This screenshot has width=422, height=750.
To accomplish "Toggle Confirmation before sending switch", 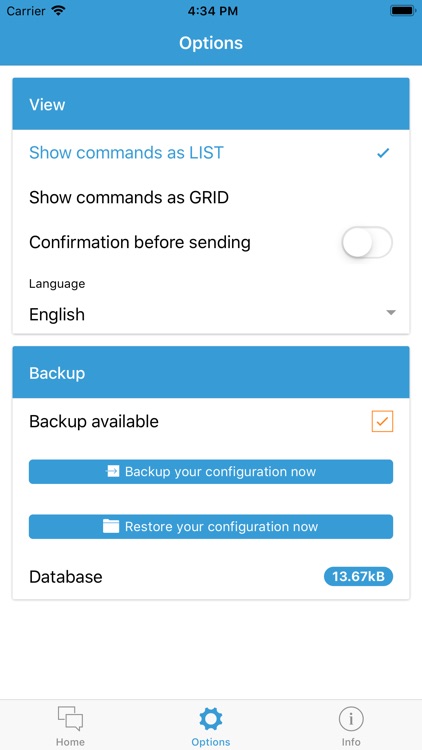I will pos(367,243).
